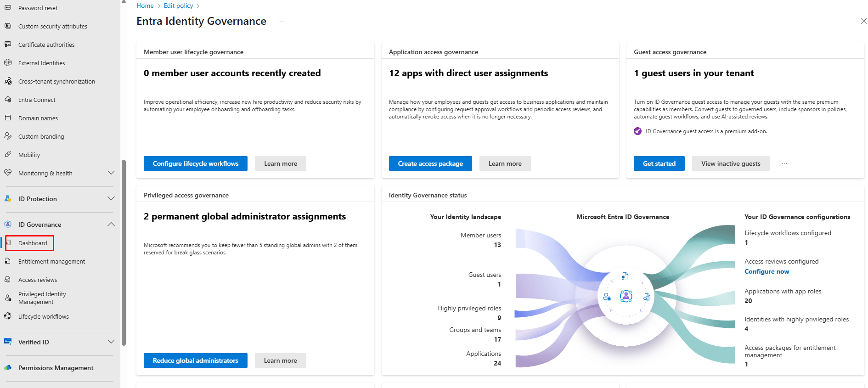Expand the Monitoring & health section

[111, 173]
